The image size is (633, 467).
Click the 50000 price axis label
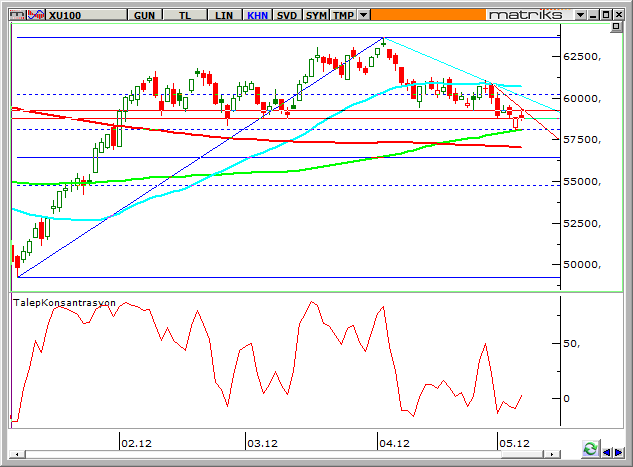[582, 265]
